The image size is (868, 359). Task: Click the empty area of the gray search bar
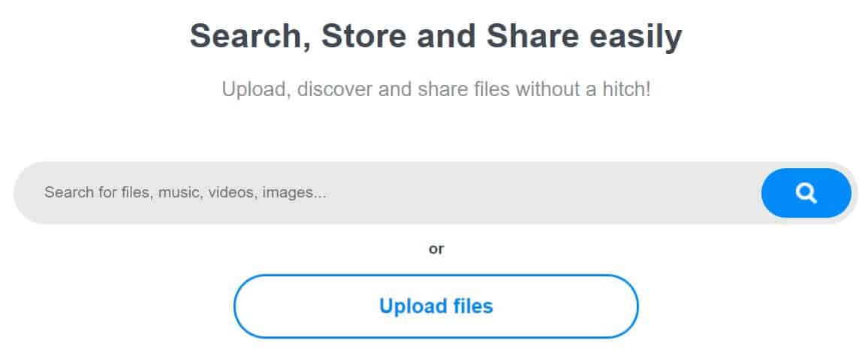(x=542, y=193)
